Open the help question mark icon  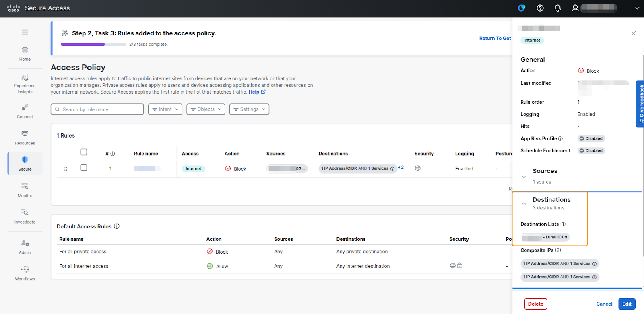click(x=540, y=8)
